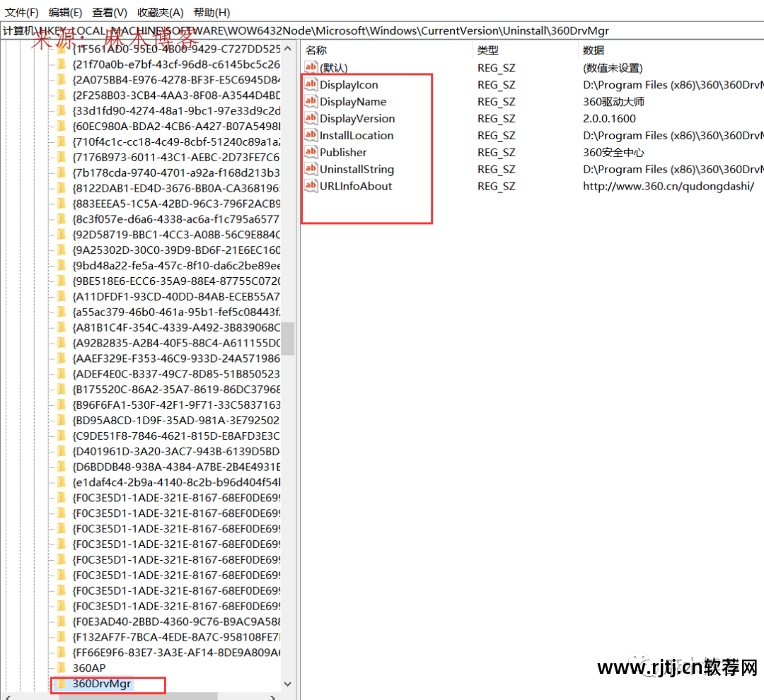This screenshot has height=700, width=764.
Task: Click the 2.0.0.1600 version data
Action: (609, 118)
